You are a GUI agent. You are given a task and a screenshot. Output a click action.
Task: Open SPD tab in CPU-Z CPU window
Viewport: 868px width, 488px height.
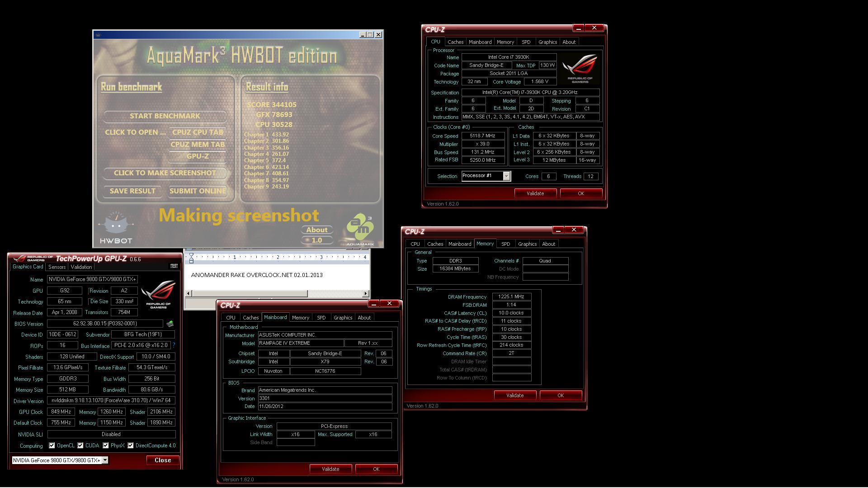526,42
